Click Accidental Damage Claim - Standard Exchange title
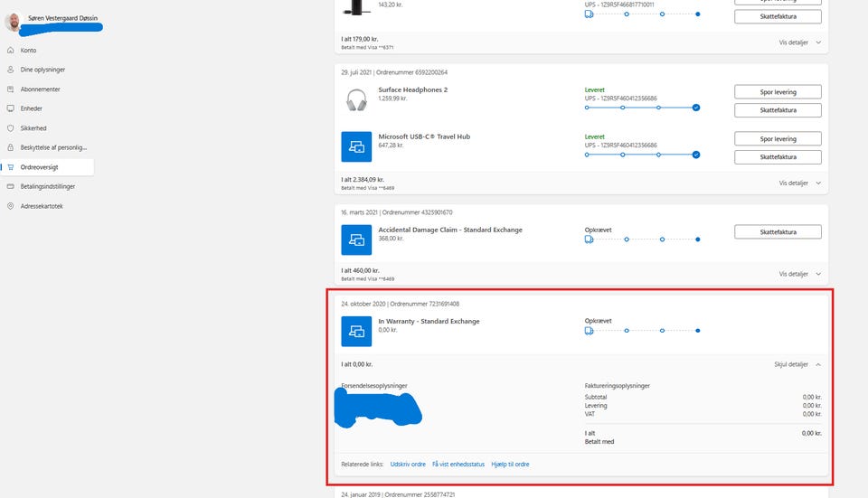The height and width of the screenshot is (498, 868). coord(450,230)
